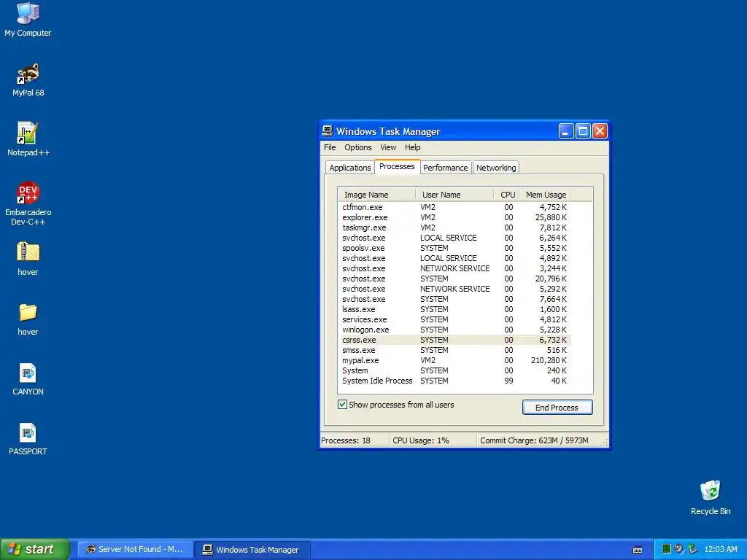
Task: Select the ctfmon.exe process row
Action: tap(455, 207)
